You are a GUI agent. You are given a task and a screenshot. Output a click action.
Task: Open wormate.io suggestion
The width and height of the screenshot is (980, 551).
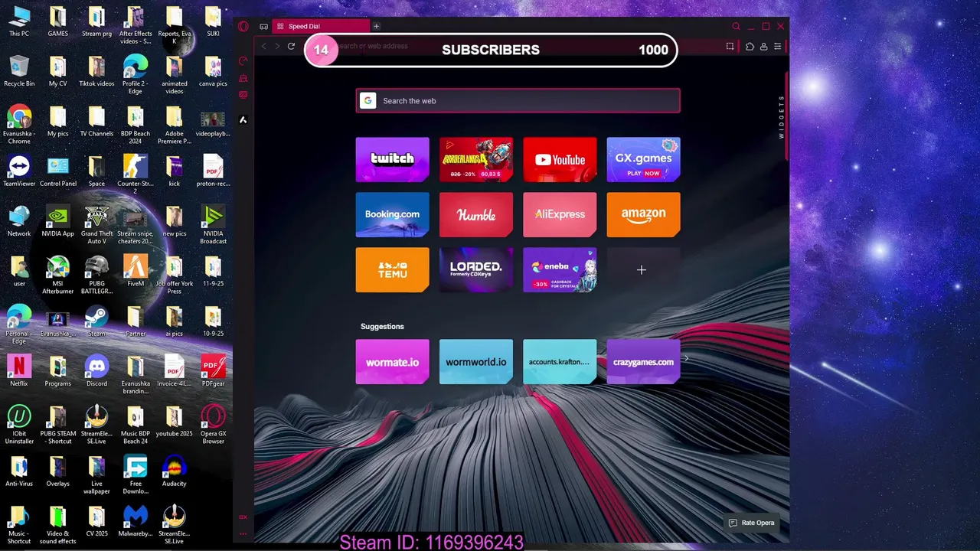click(392, 362)
